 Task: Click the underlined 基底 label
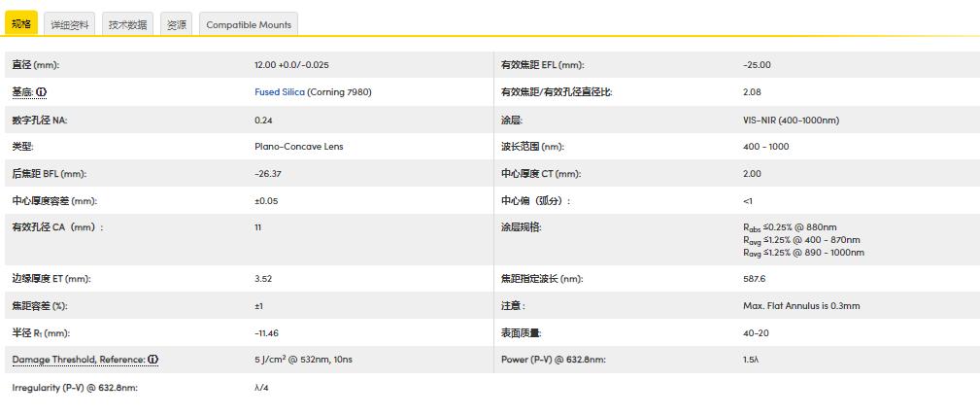click(x=22, y=92)
